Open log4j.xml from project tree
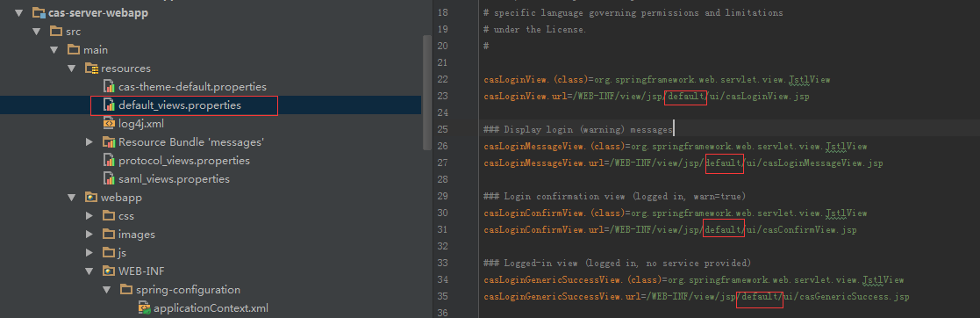The image size is (980, 318). click(141, 124)
